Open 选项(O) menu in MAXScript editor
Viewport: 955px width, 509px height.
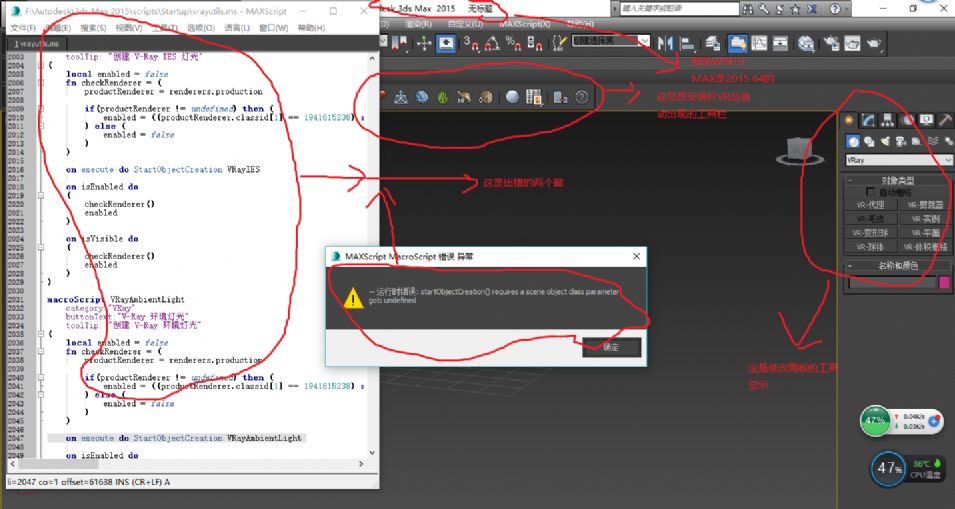pyautogui.click(x=201, y=28)
